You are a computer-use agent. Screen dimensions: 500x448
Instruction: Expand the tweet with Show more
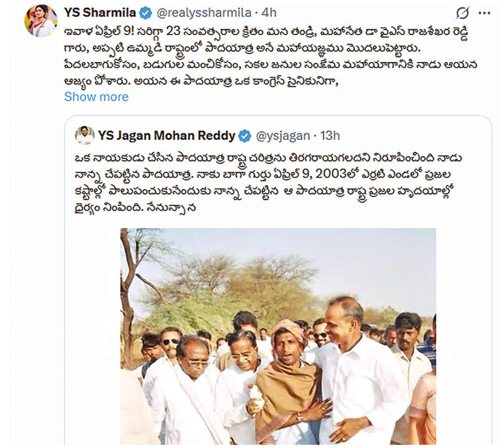97,96
